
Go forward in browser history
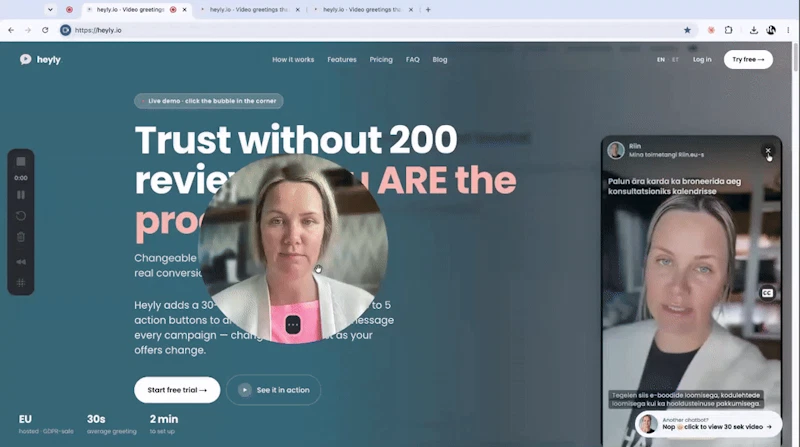pos(28,30)
